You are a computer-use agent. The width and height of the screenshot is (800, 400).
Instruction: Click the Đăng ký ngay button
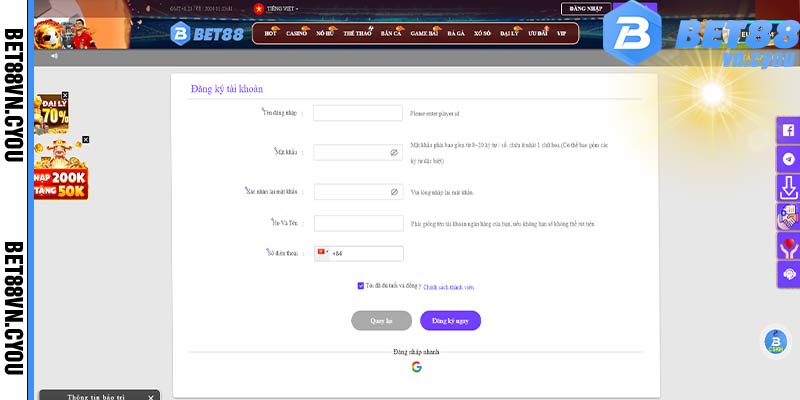450,320
